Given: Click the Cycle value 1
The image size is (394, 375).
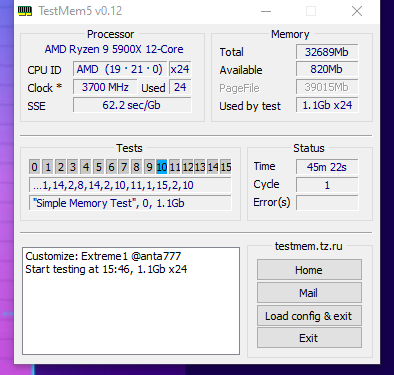Looking at the screenshot, I should [x=327, y=185].
